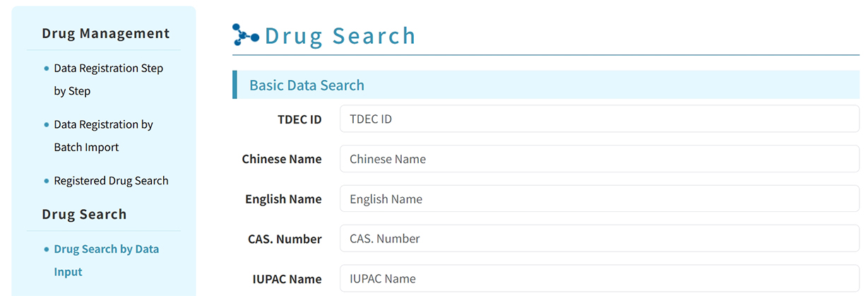Screen dimensions: 868x296
Task: Focus the TDEC ID input field
Action: click(x=600, y=119)
